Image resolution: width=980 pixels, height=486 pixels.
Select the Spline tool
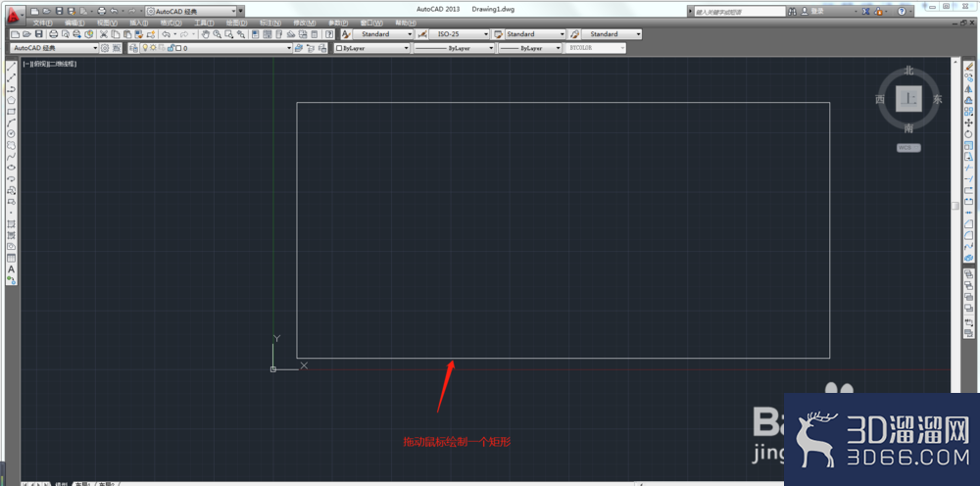pos(11,156)
